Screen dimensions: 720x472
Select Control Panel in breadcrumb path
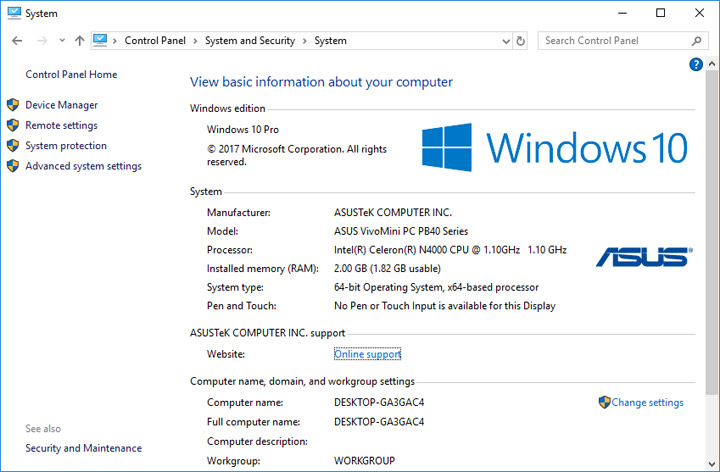click(x=155, y=40)
